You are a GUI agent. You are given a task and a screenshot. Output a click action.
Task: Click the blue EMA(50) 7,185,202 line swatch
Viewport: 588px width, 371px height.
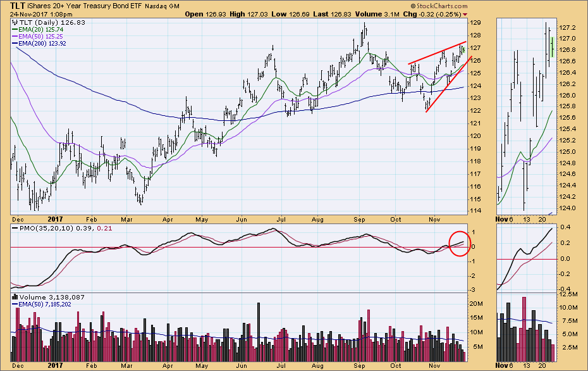(15, 304)
